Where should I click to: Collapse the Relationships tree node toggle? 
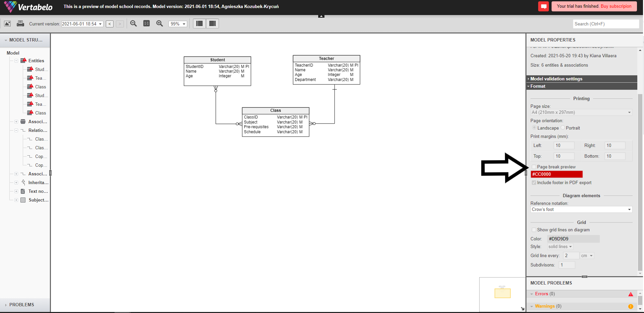click(x=16, y=130)
